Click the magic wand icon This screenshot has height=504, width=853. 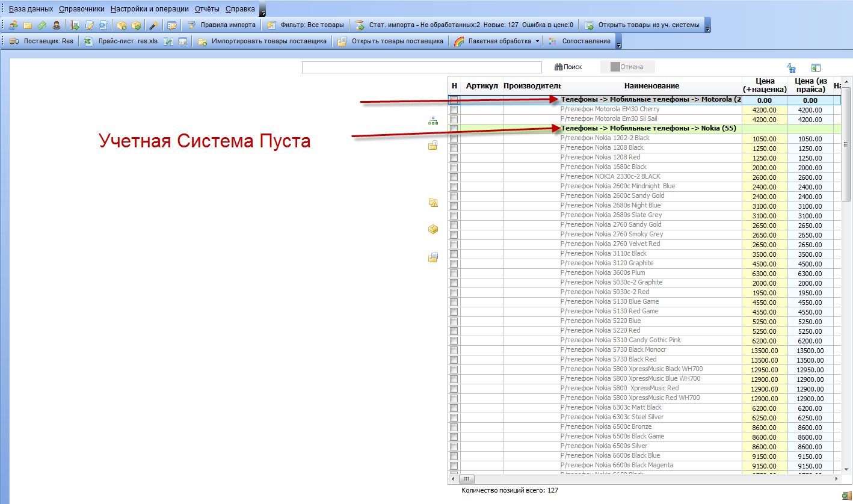click(x=154, y=25)
